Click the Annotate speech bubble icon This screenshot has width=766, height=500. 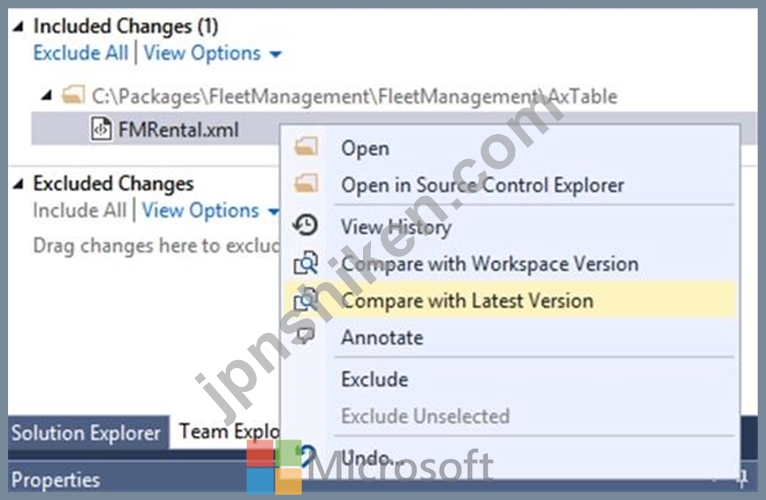(306, 336)
